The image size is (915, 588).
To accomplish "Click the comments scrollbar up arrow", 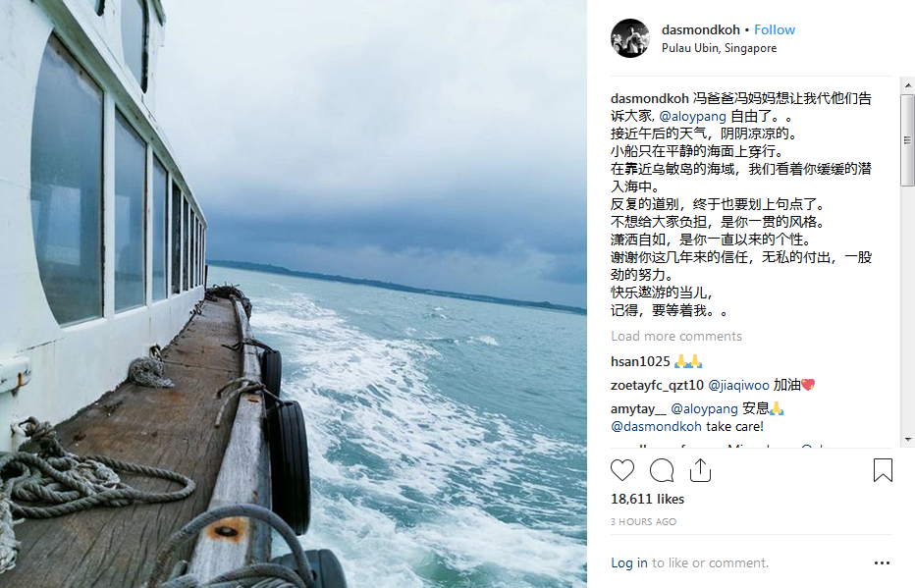I will point(907,85).
